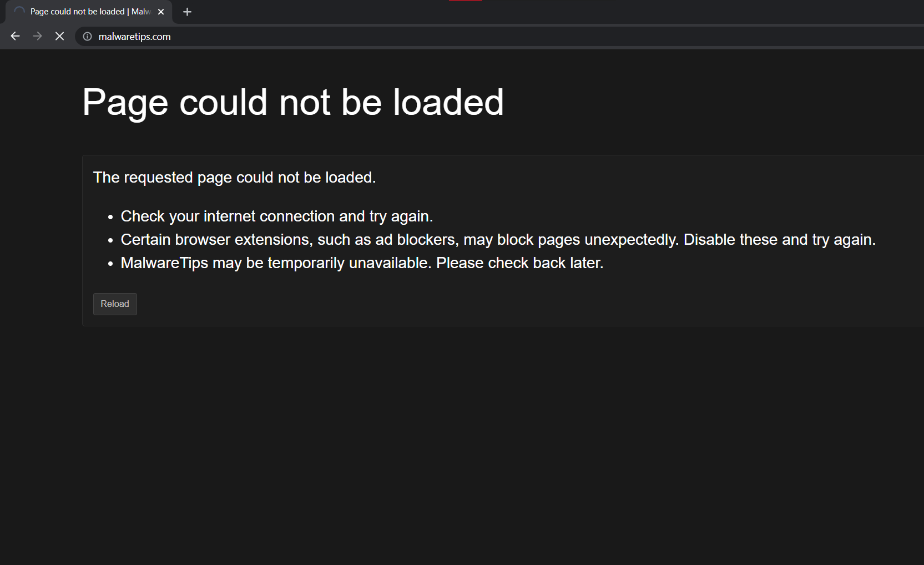Click 'Check your internet connection and try again.'

tap(277, 216)
